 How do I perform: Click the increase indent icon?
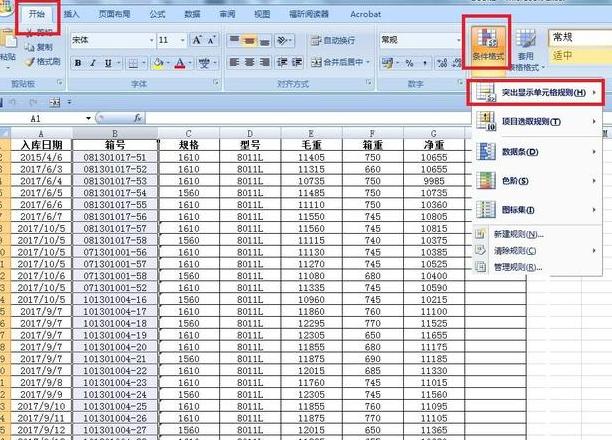[297, 62]
